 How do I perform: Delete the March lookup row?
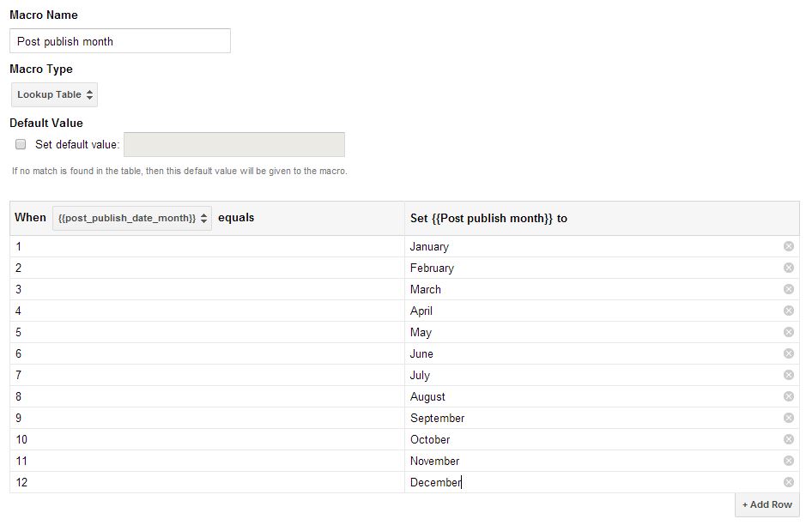(788, 289)
